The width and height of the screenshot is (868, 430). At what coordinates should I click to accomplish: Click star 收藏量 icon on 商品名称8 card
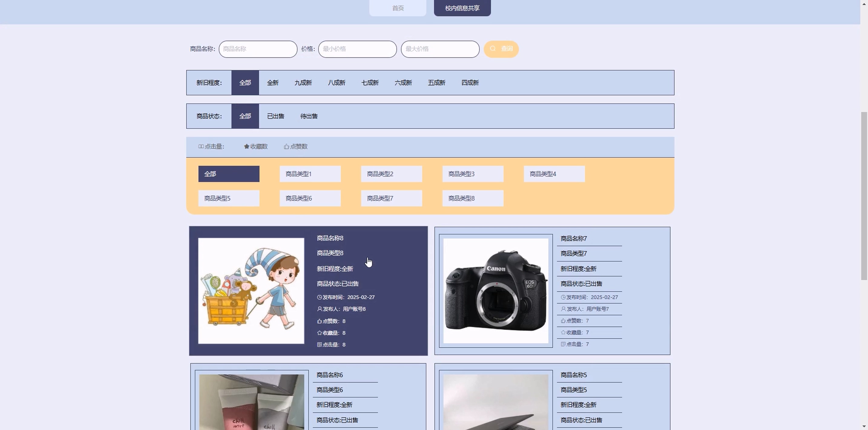(x=319, y=333)
